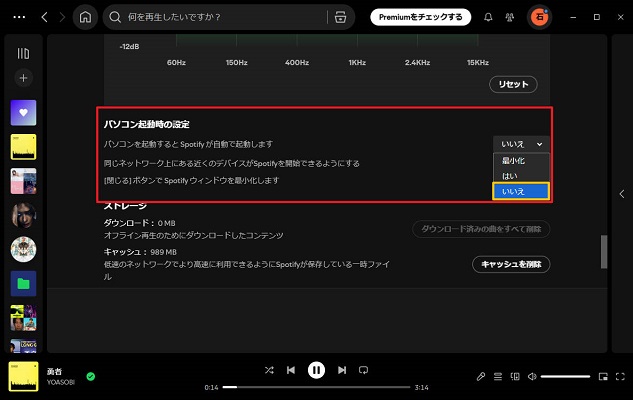Open connect to a device icon
The image size is (633, 400).
515,377
